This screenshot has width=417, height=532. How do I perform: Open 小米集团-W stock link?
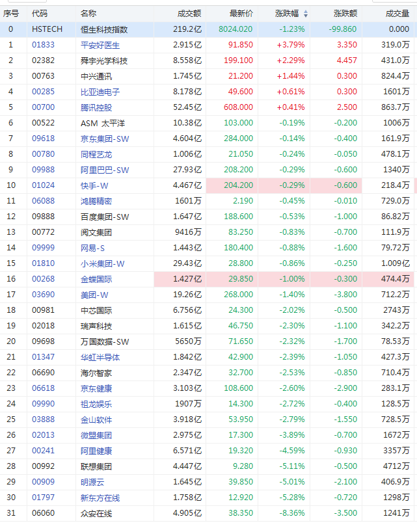pyautogui.click(x=103, y=263)
